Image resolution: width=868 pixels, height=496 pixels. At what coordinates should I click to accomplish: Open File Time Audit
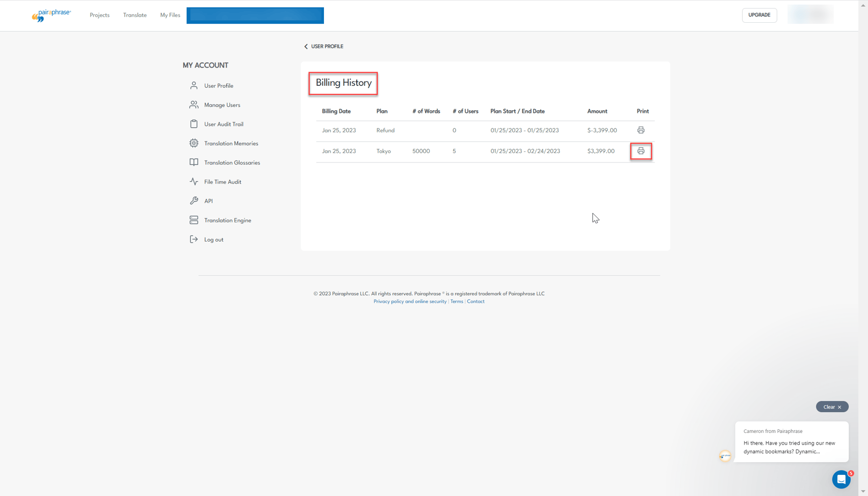point(194,181)
